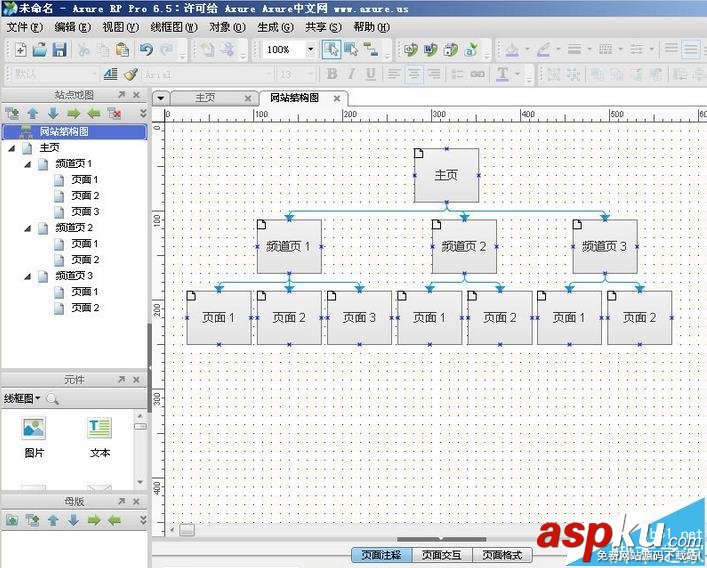
Task: Open the 帮助 menu
Action: [371, 27]
